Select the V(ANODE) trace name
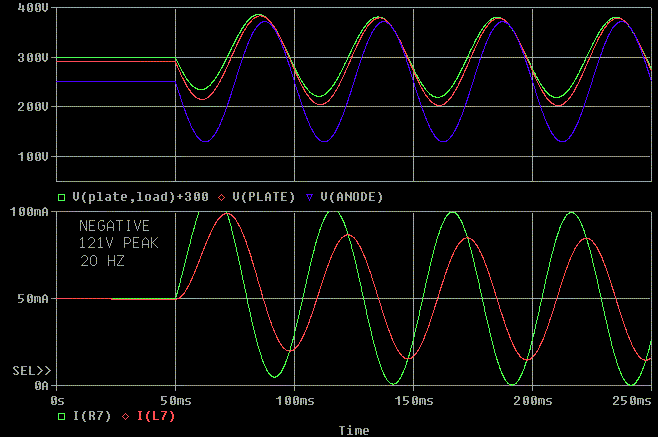 (351, 197)
